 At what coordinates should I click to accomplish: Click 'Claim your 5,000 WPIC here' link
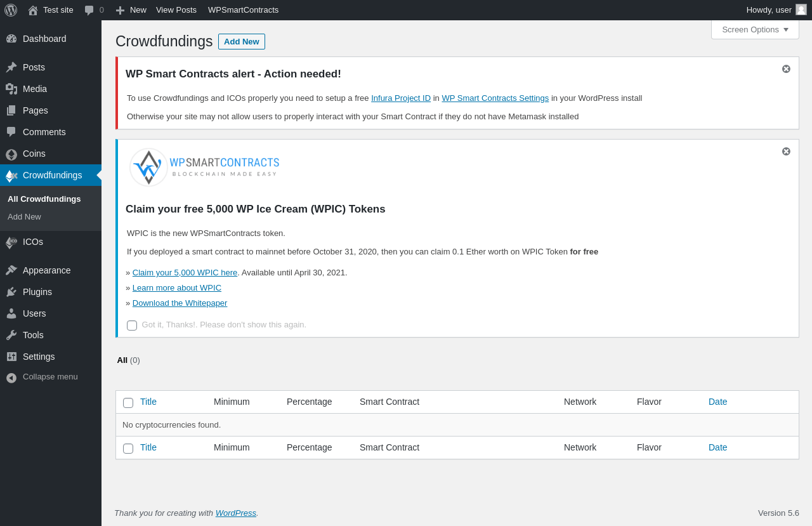tap(185, 272)
